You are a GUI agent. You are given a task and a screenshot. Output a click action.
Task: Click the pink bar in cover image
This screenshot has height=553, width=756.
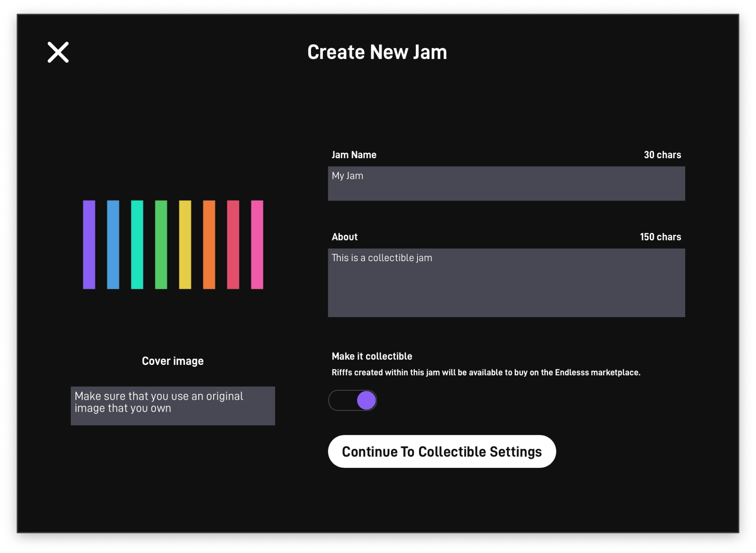[x=257, y=245]
